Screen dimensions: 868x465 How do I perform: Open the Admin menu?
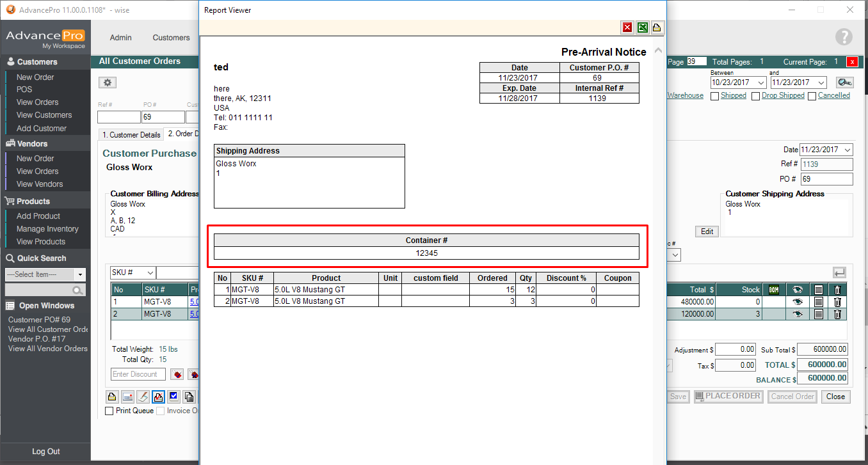coord(120,38)
